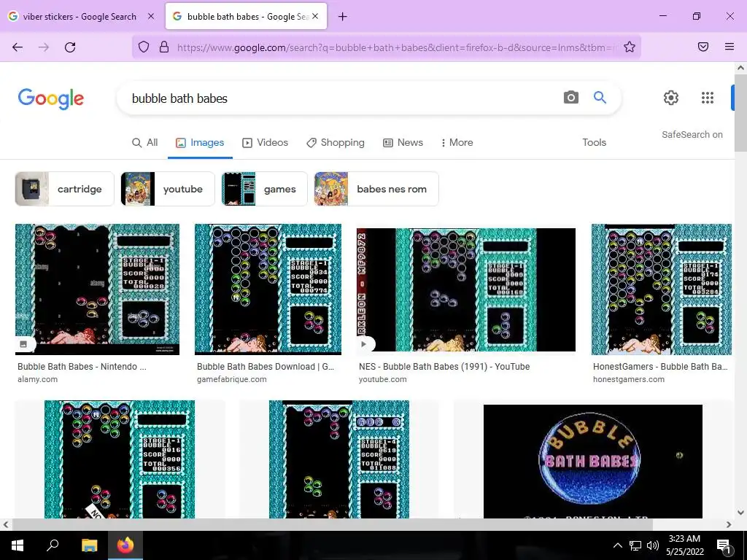Search by image with camera icon
747x560 pixels.
(570, 98)
